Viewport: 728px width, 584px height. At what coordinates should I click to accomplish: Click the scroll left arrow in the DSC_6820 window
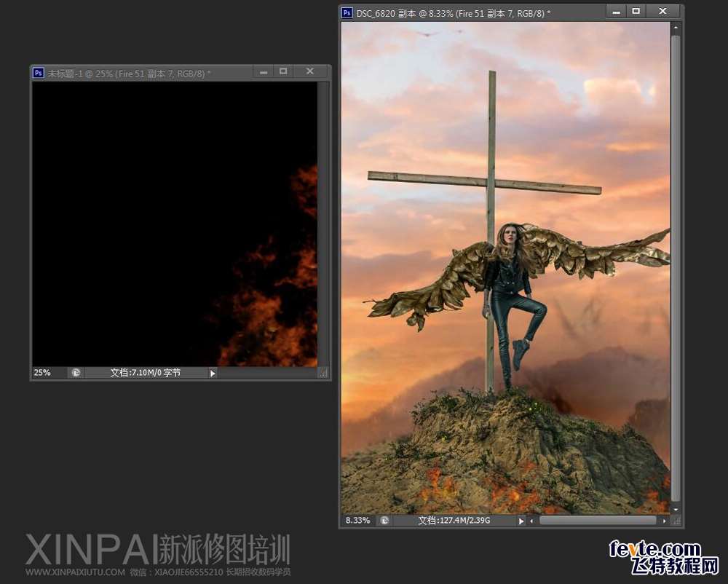[x=531, y=521]
